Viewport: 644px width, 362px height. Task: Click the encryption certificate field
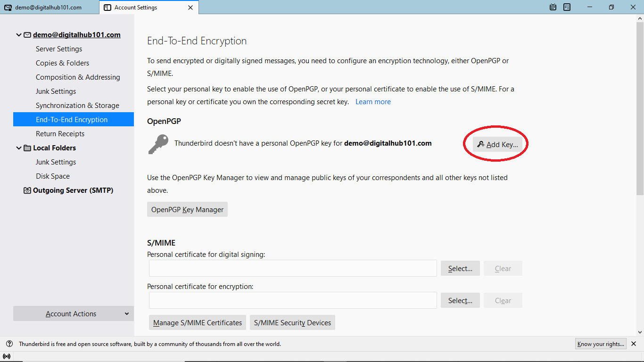(293, 300)
